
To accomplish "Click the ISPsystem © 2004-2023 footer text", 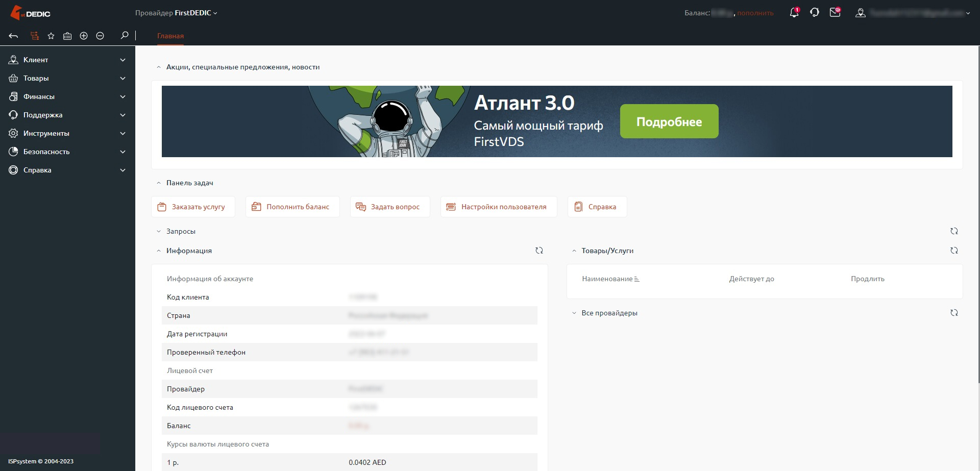I will [x=41, y=461].
